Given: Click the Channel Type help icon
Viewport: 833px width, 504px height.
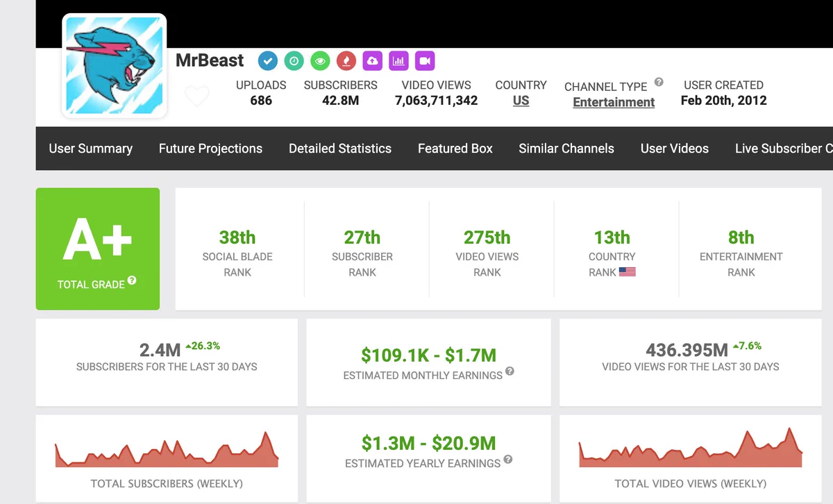Looking at the screenshot, I should [x=659, y=82].
